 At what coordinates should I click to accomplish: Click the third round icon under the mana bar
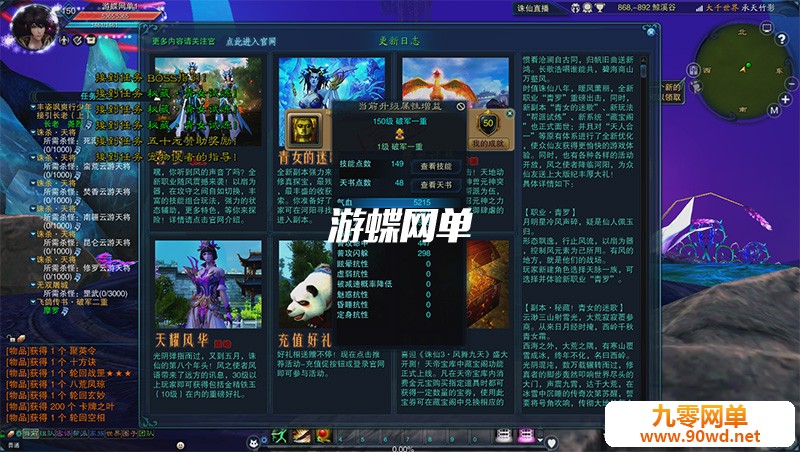click(x=91, y=40)
